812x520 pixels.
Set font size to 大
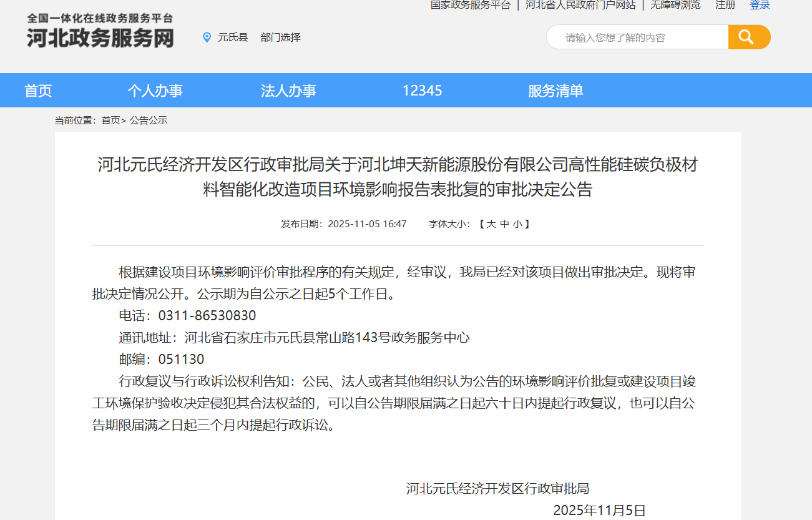pos(491,223)
